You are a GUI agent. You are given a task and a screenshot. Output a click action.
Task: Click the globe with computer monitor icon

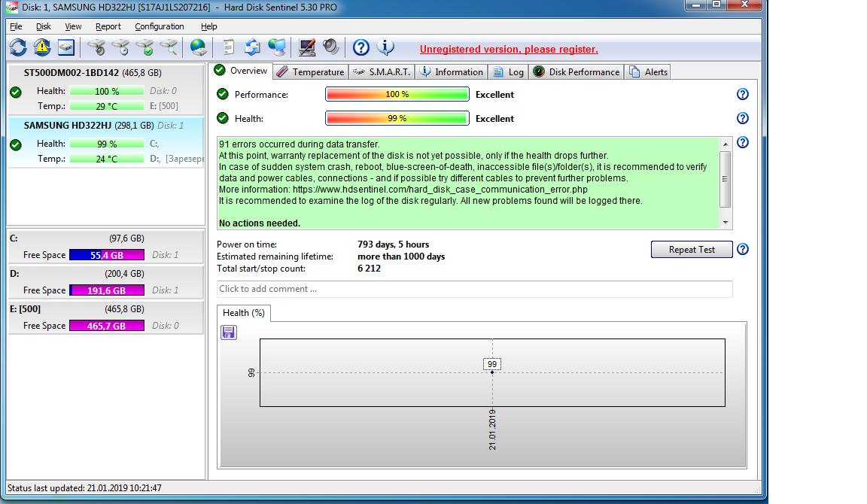277,47
